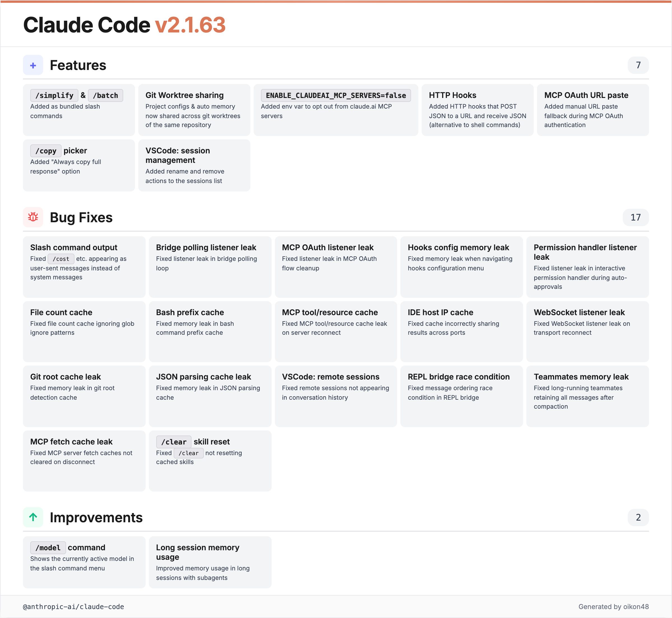The height and width of the screenshot is (618, 672).
Task: Click the "Git Worktree sharing" card title
Action: click(185, 95)
